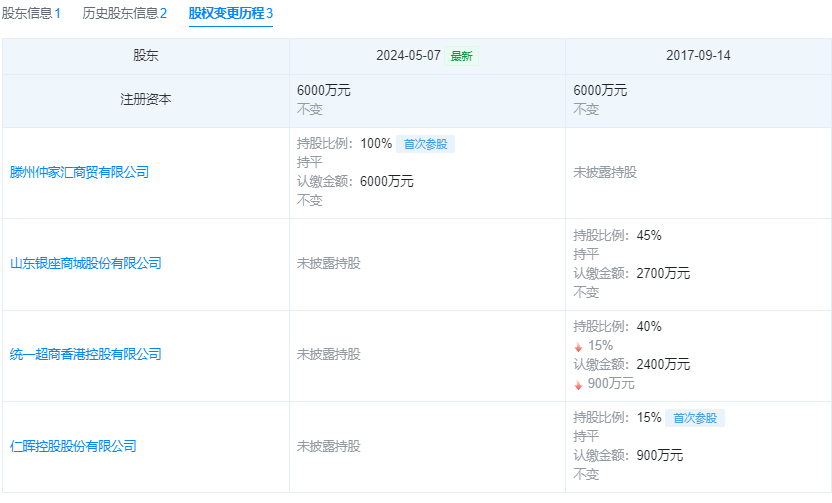The height and width of the screenshot is (503, 832).
Task: Click 6000万元 registered capital under 2017-09-14
Action: (x=600, y=90)
